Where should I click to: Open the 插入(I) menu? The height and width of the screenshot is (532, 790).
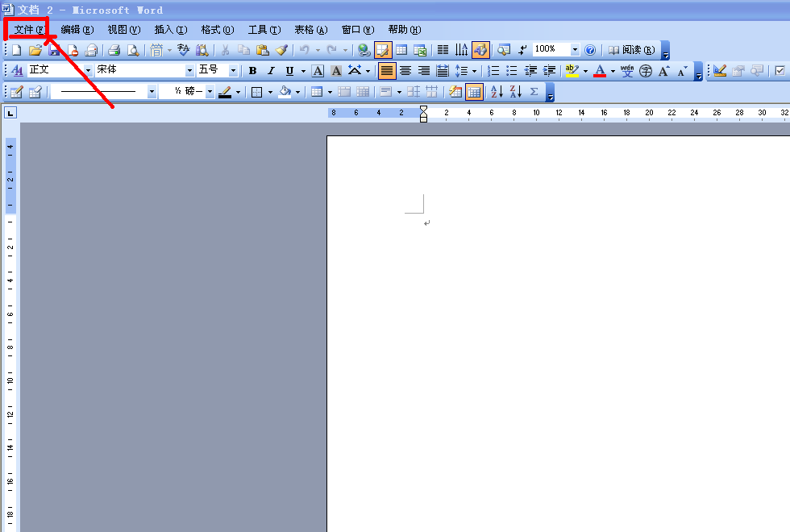click(x=171, y=30)
